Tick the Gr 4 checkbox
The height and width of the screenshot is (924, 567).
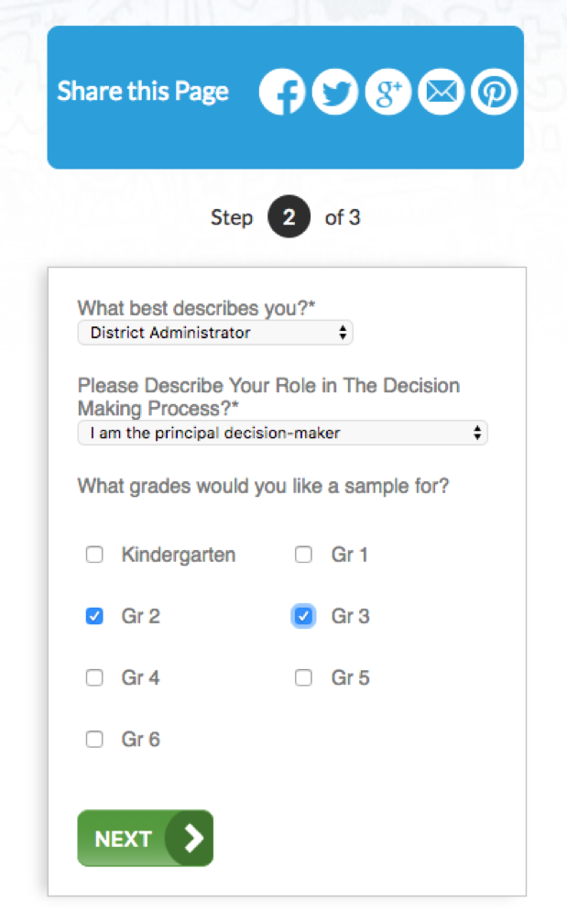(94, 678)
